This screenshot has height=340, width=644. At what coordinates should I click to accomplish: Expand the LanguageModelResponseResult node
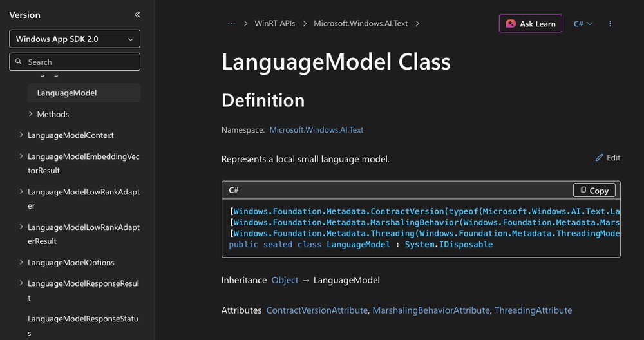pos(21,283)
